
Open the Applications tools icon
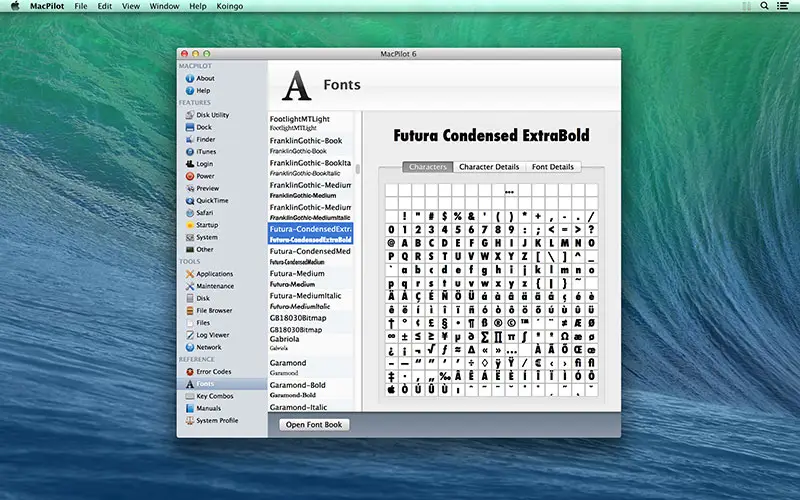[x=190, y=274]
